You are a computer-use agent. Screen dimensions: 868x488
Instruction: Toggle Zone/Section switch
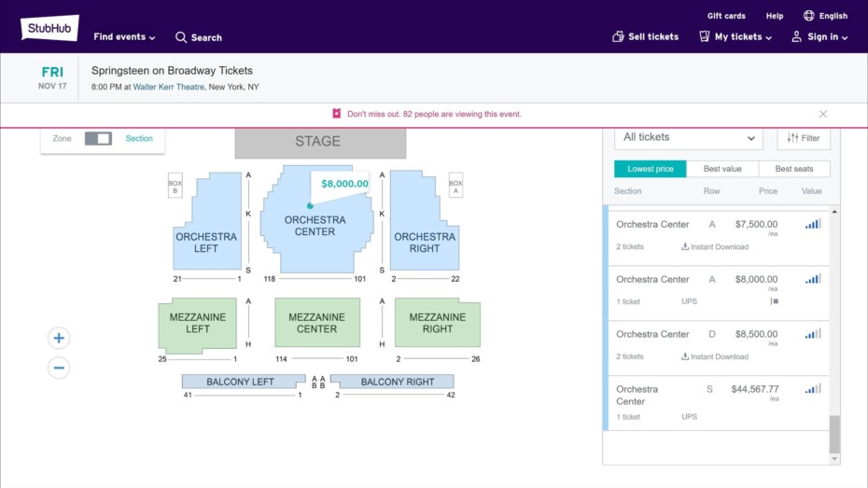point(98,138)
